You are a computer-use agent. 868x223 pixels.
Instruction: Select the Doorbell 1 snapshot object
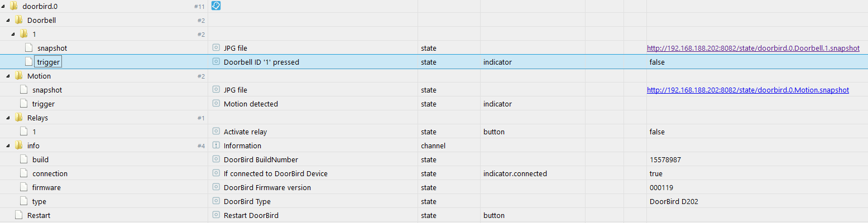pyautogui.click(x=52, y=49)
